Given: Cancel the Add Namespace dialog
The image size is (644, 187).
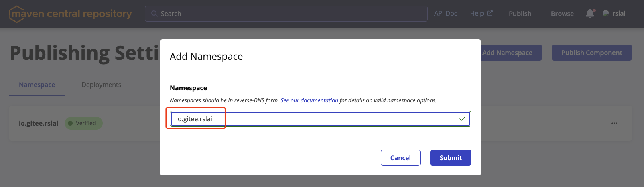Looking at the screenshot, I should coord(400,158).
